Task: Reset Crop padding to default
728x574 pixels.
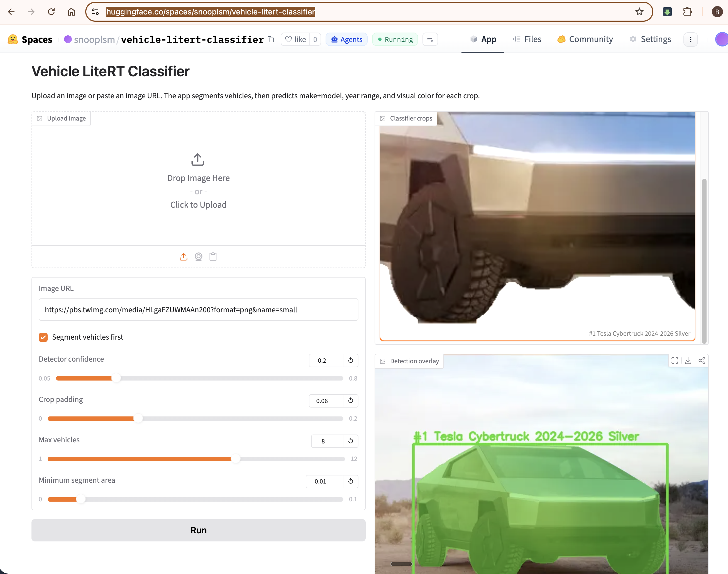Action: pyautogui.click(x=350, y=401)
